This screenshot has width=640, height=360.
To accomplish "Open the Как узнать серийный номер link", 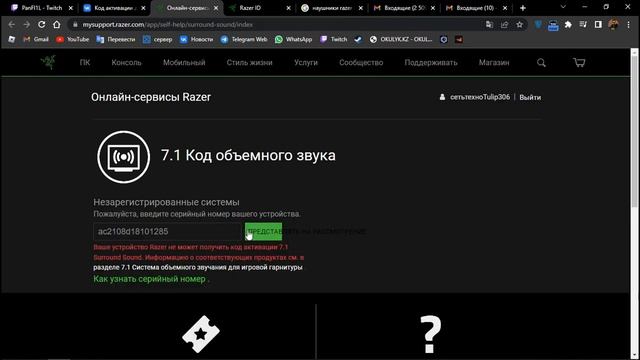I will point(149,279).
